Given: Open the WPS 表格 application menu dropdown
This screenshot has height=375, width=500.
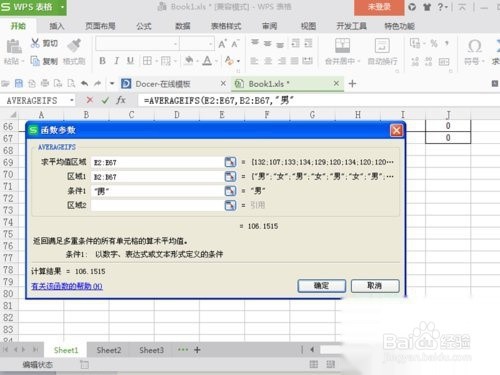Looking at the screenshot, I should pyautogui.click(x=62, y=7).
